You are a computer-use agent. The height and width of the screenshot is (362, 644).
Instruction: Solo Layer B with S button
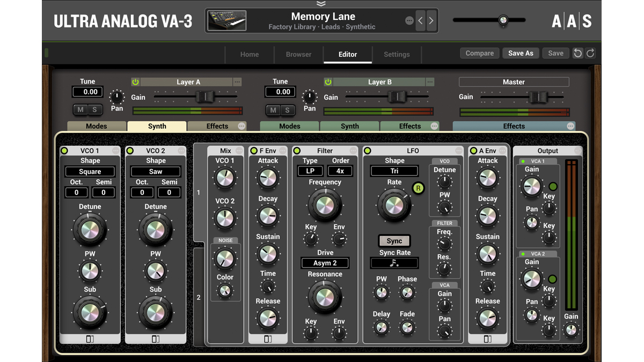(287, 109)
